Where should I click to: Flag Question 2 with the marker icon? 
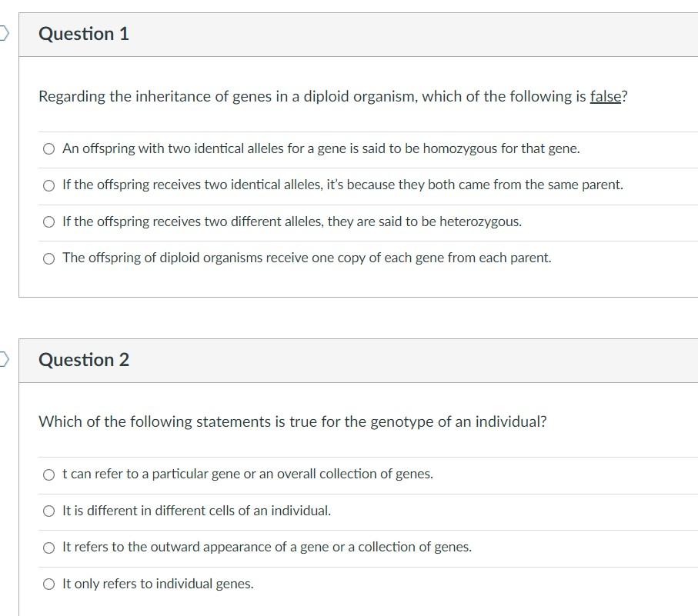[x=4, y=359]
